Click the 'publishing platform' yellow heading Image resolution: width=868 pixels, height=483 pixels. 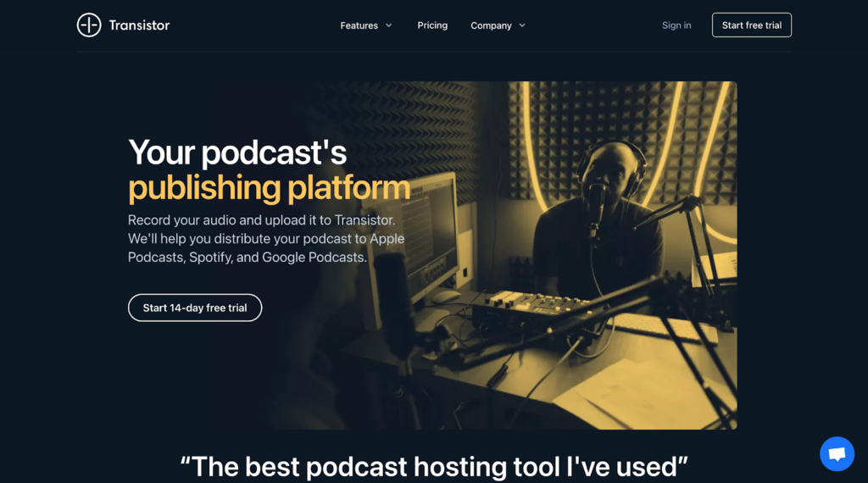tap(269, 187)
